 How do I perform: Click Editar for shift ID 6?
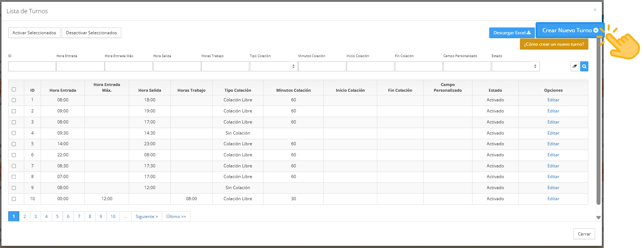(553, 155)
